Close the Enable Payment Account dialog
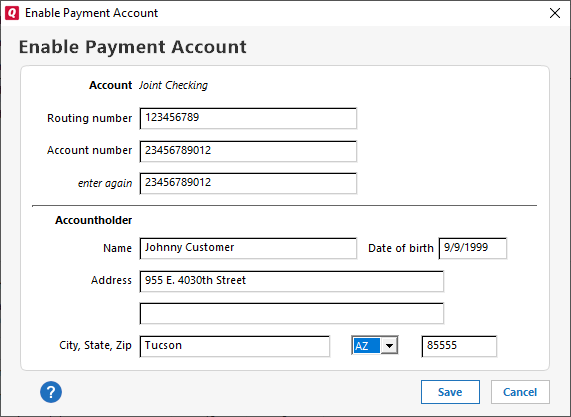This screenshot has width=571, height=417. tap(555, 13)
